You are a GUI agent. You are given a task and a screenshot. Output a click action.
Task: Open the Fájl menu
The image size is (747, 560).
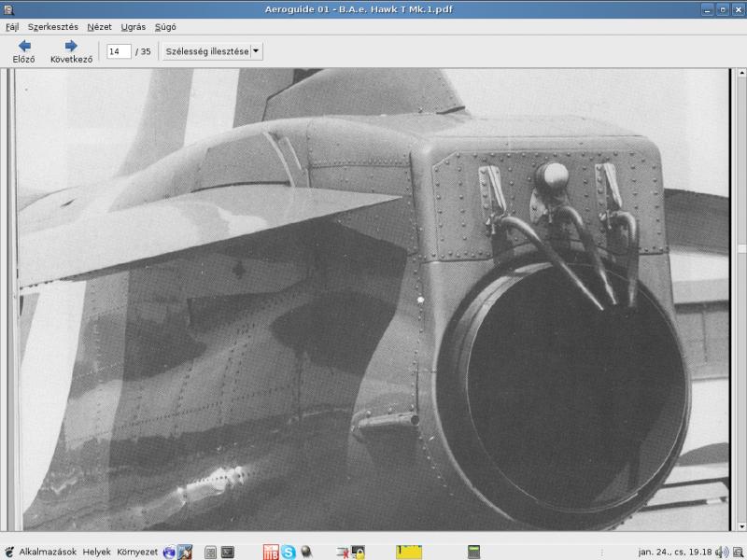coord(12,27)
